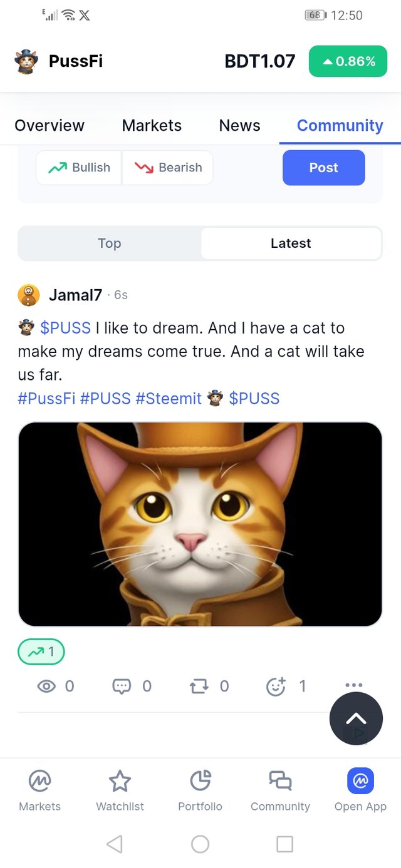Tap the Open App icon

[360, 781]
